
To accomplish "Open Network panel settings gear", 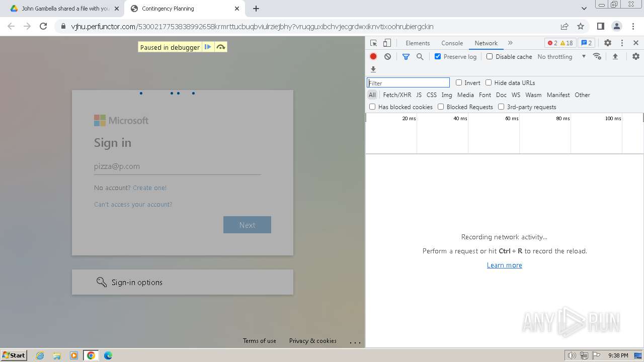I will 636,56.
